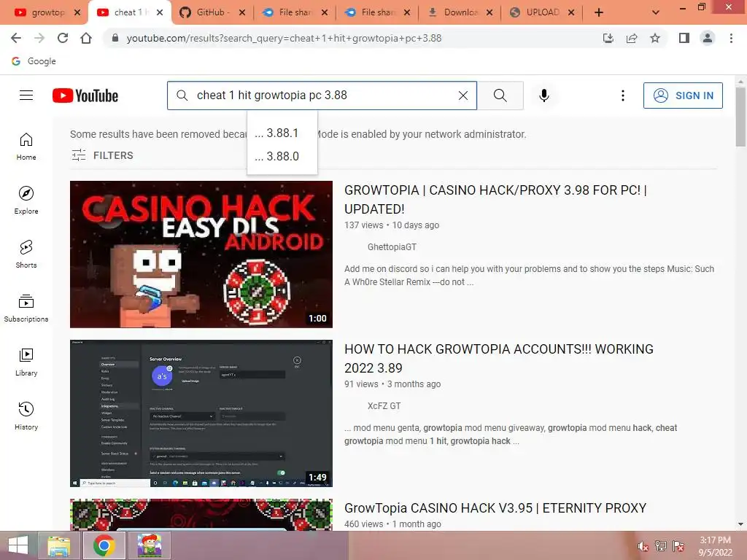Image resolution: width=747 pixels, height=560 pixels.
Task: Play the CASINO HACK EASY DLS thumbnail
Action: tap(201, 254)
